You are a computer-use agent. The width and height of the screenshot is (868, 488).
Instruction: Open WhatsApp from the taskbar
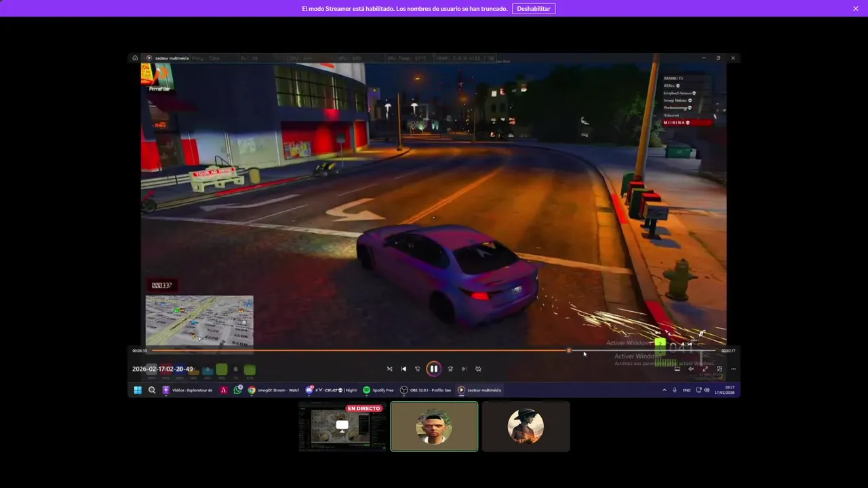tap(237, 390)
